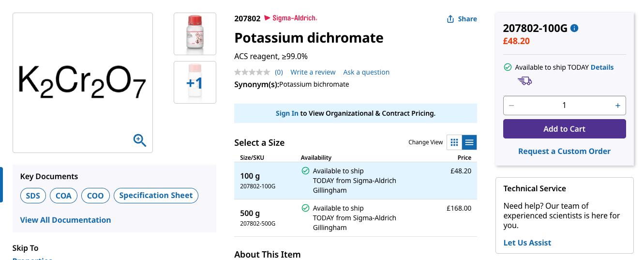Open the Specification Sheet pill
The image size is (644, 260).
[156, 196]
